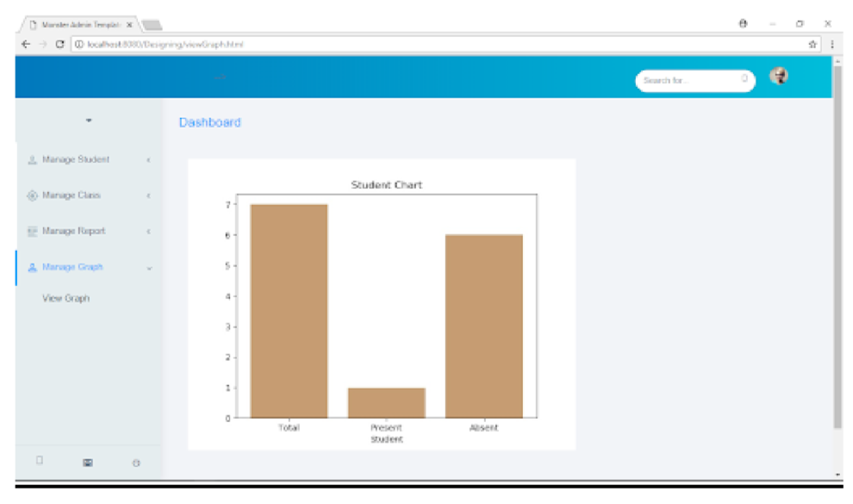Click the settings icon at sidebar bottom
The image size is (853, 504).
pos(137,463)
